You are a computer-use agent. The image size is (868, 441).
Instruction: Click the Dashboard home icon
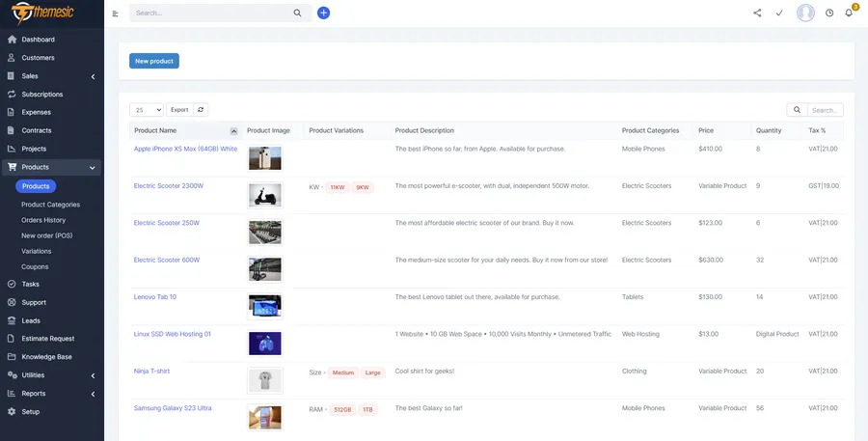tap(12, 40)
